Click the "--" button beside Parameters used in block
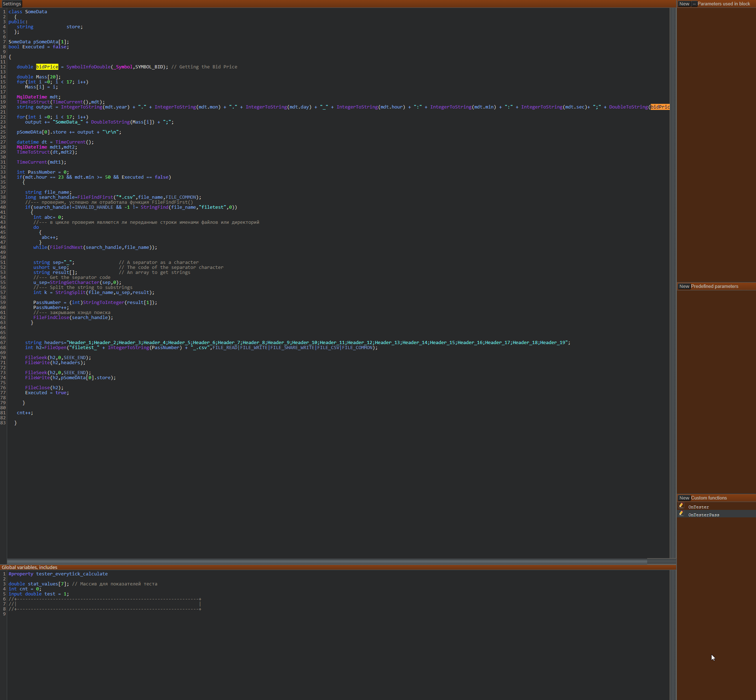 point(694,4)
